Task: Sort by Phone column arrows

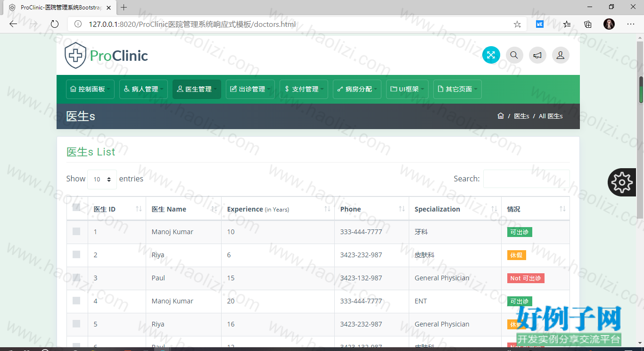Action: point(402,209)
